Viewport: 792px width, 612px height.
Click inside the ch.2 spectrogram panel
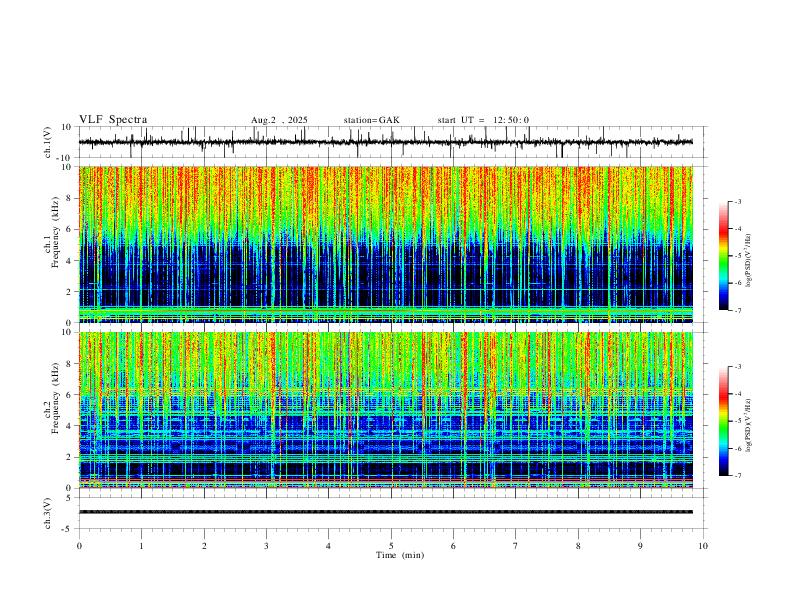point(385,410)
